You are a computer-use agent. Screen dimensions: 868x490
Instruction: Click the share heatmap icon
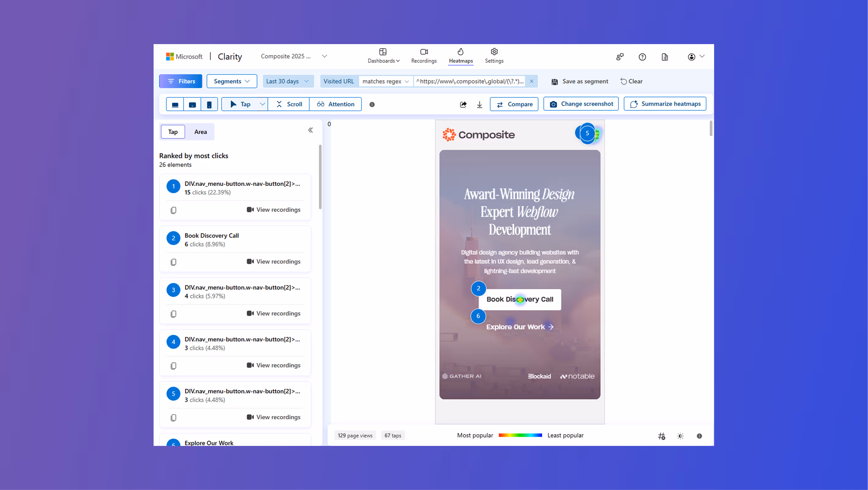point(463,104)
